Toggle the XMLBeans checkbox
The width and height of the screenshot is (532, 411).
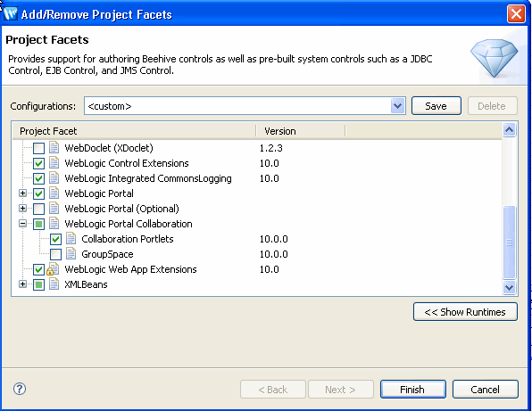38,284
